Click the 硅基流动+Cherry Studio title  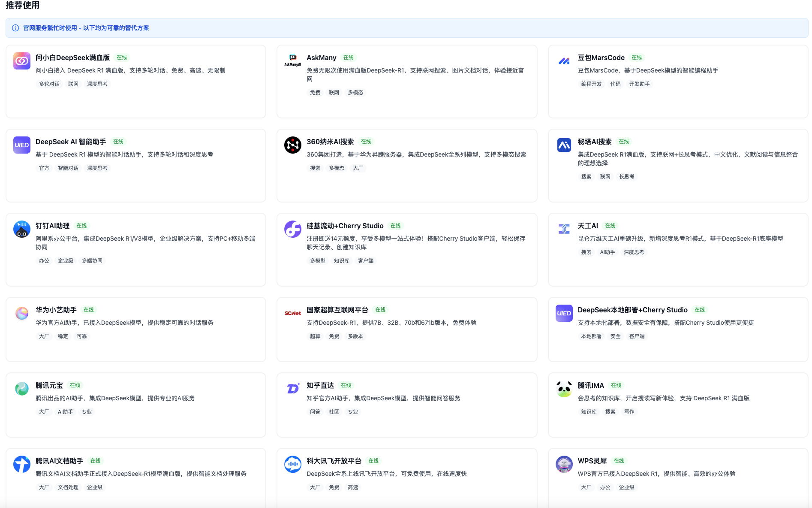[x=345, y=226]
